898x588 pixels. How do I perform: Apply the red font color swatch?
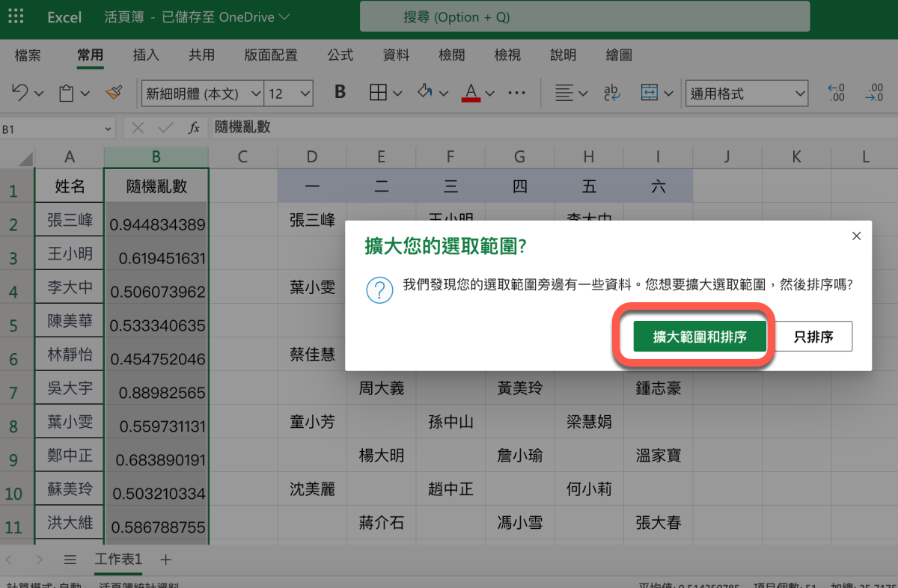point(471,93)
